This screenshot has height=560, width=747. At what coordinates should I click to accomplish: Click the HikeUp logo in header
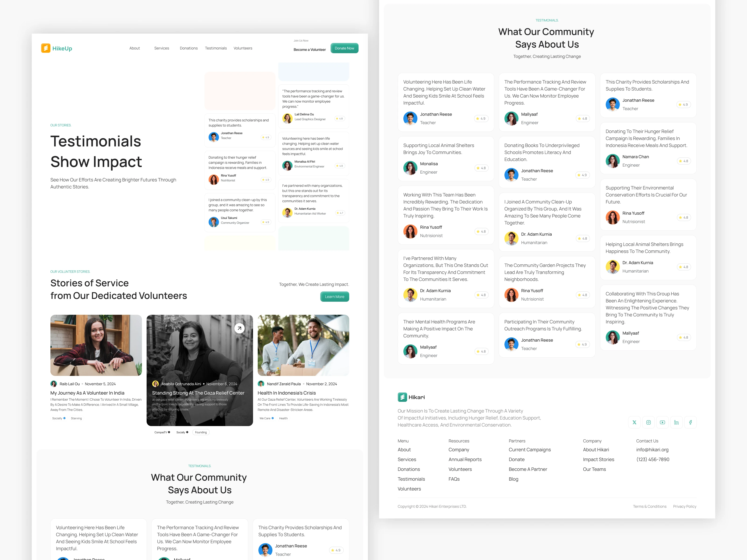[56, 48]
